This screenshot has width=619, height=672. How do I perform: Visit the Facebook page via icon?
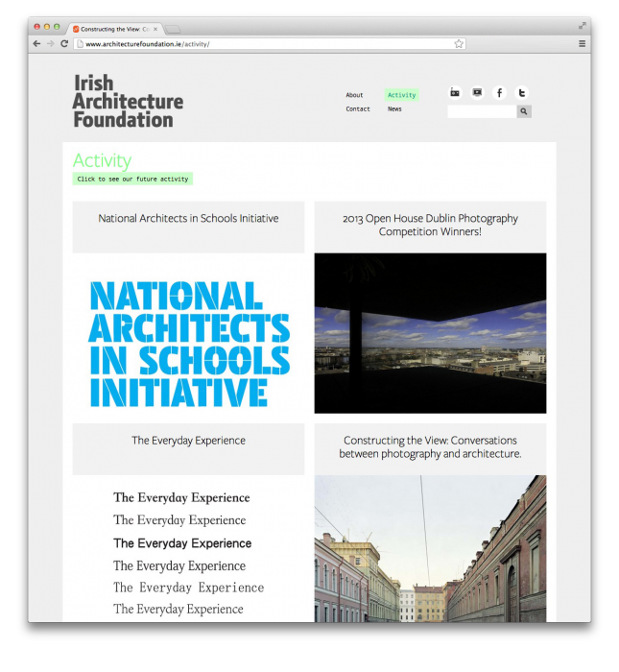tap(500, 93)
